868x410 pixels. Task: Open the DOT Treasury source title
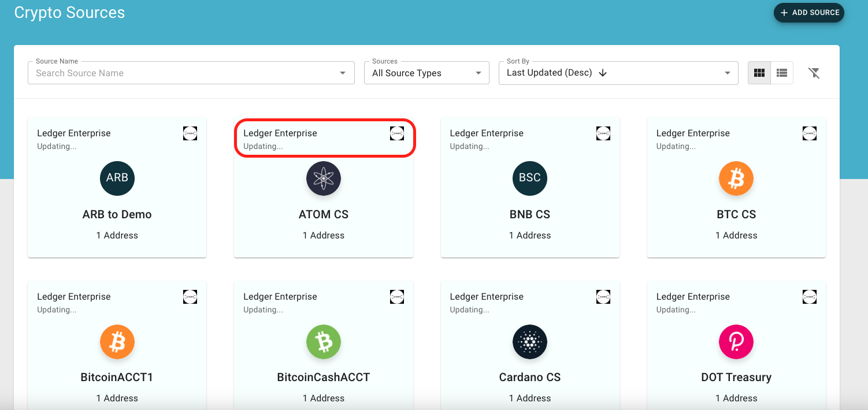click(x=736, y=377)
